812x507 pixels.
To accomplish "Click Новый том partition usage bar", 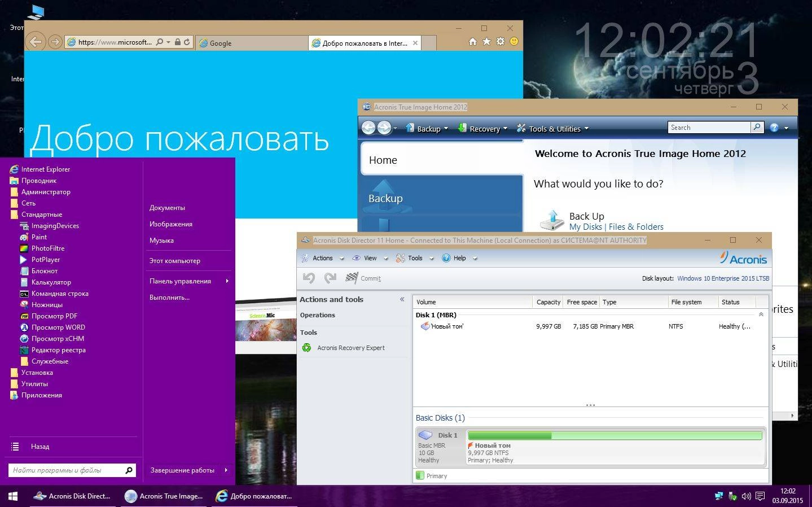I will pos(615,435).
